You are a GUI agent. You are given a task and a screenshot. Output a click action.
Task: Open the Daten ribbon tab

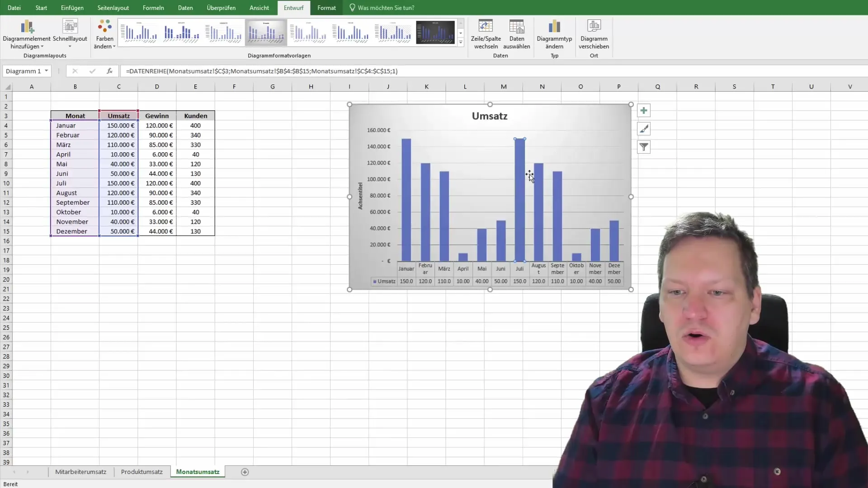pyautogui.click(x=185, y=8)
